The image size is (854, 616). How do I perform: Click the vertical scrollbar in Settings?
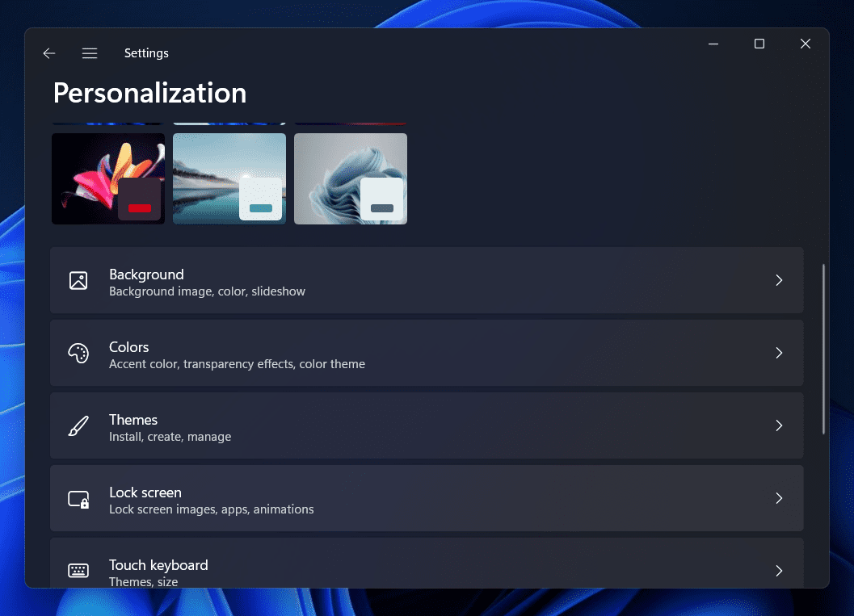pos(823,349)
